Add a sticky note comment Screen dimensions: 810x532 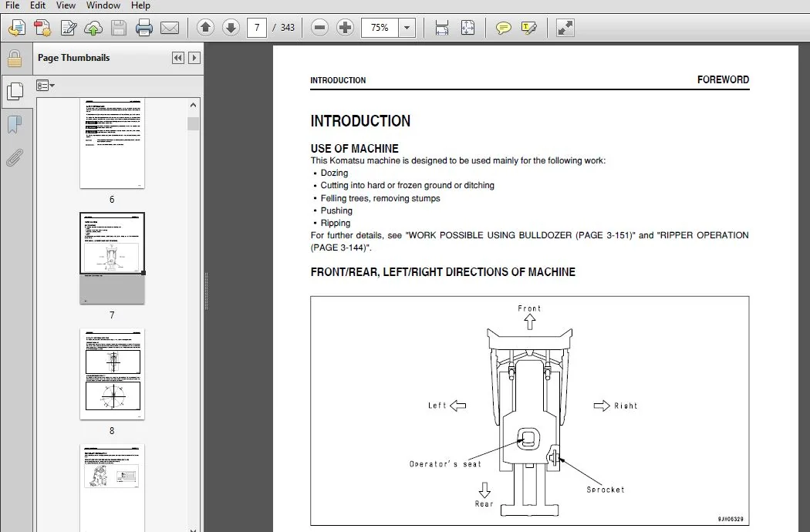point(503,28)
